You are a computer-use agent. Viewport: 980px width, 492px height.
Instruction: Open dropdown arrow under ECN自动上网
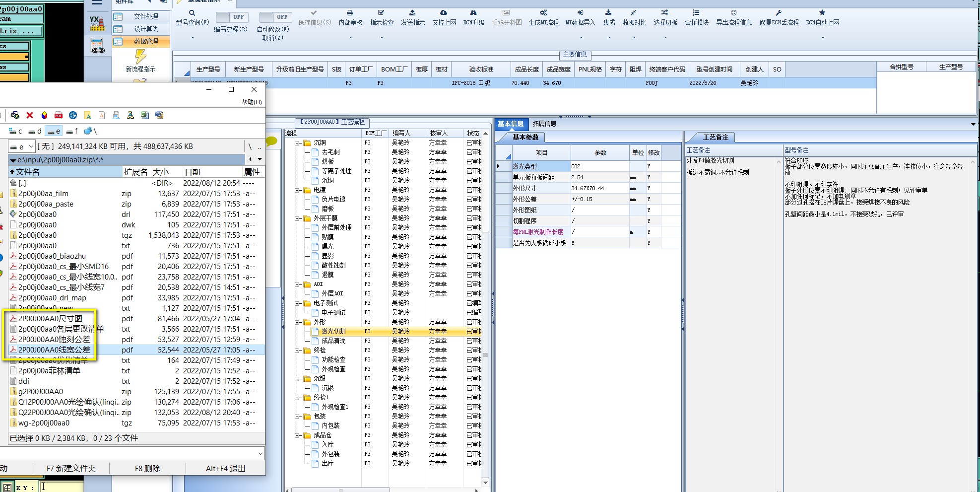tap(823, 37)
